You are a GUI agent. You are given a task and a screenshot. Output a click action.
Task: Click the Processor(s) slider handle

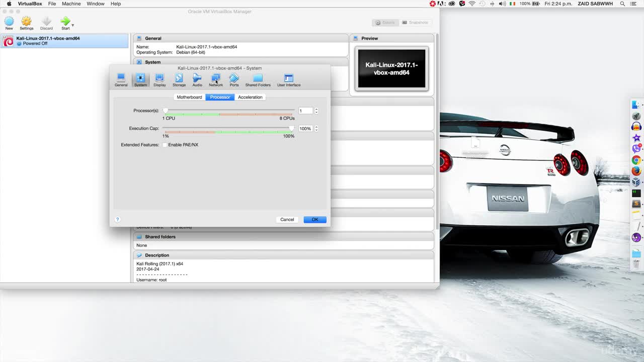(165, 111)
